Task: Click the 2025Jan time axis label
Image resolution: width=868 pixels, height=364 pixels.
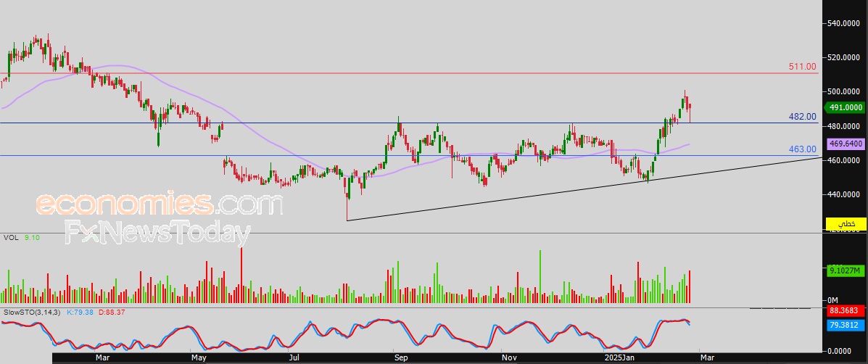Action: [x=620, y=357]
